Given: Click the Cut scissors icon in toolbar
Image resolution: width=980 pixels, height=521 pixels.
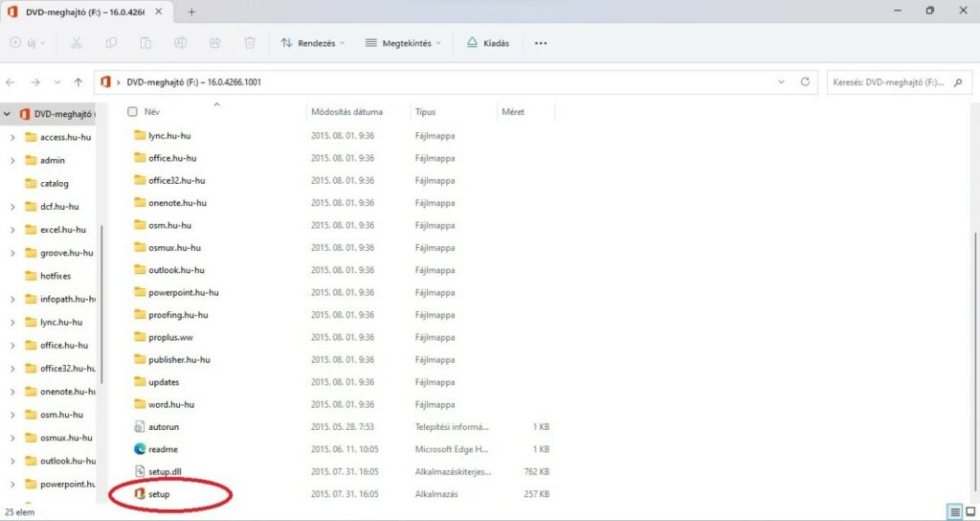Looking at the screenshot, I should click(x=77, y=43).
